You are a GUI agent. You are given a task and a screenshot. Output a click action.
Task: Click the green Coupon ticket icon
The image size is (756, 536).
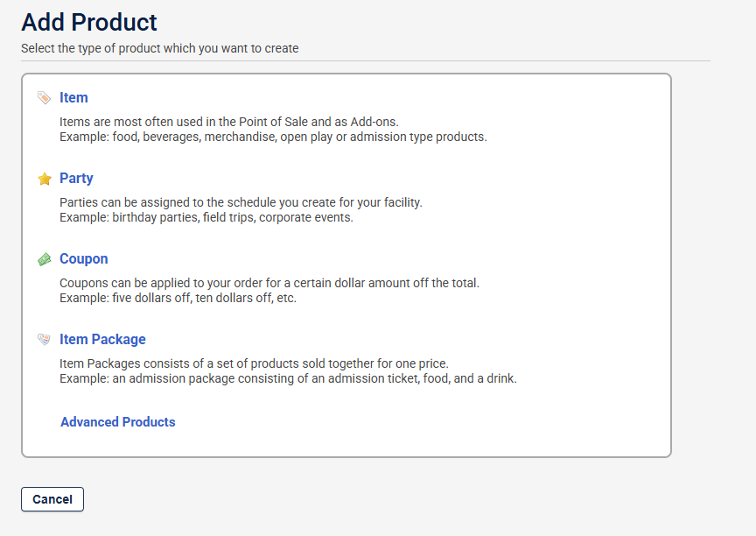[45, 259]
